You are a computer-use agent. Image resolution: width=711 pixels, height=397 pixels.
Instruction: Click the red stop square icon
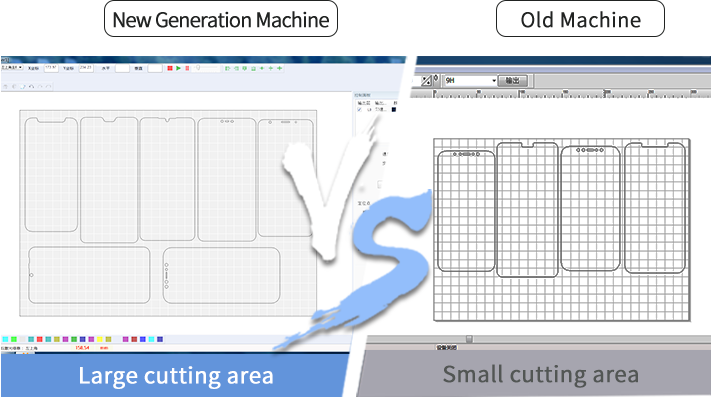point(170,68)
